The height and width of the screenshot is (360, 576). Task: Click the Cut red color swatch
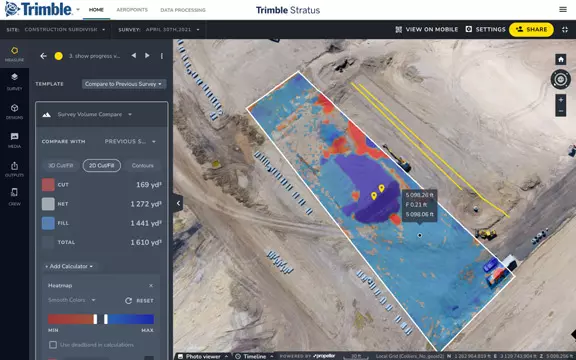[48, 185]
